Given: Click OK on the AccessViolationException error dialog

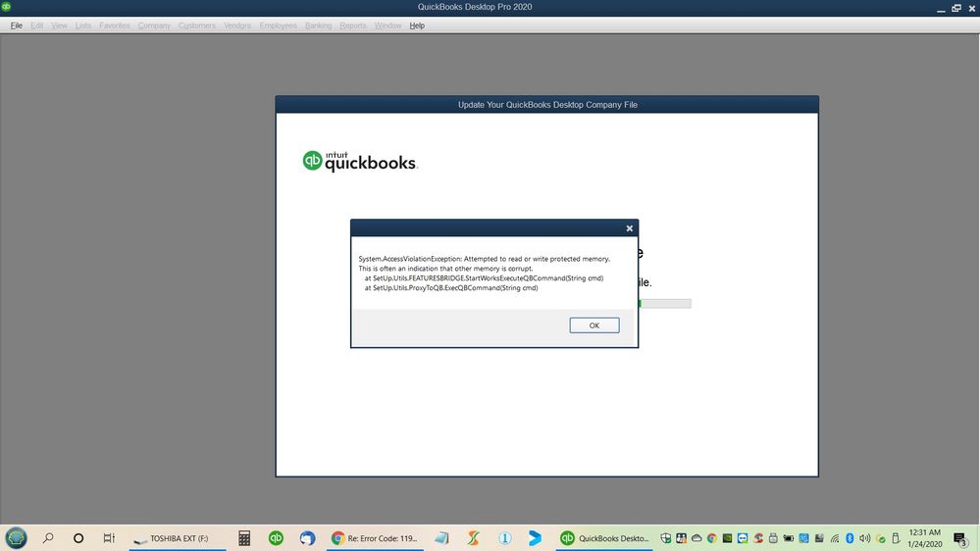Looking at the screenshot, I should (593, 325).
